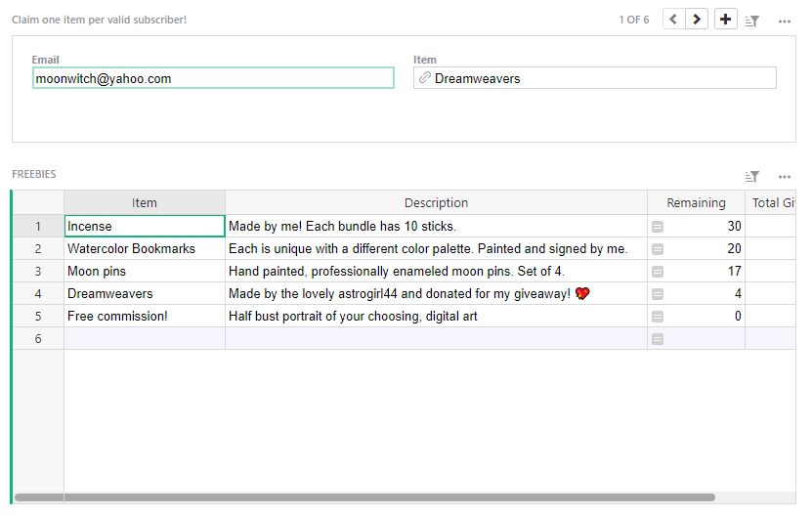Add a new record with plus button
The image size is (812, 516).
(x=726, y=20)
